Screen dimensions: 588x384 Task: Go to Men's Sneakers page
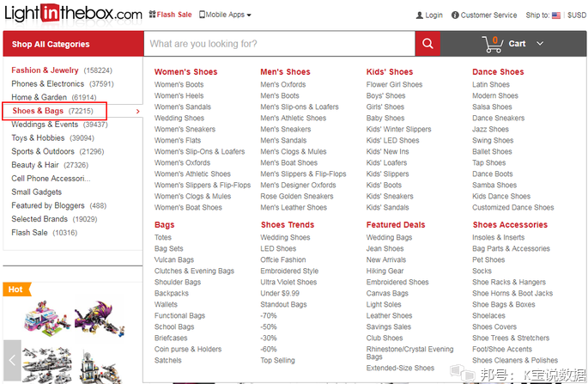coord(286,129)
